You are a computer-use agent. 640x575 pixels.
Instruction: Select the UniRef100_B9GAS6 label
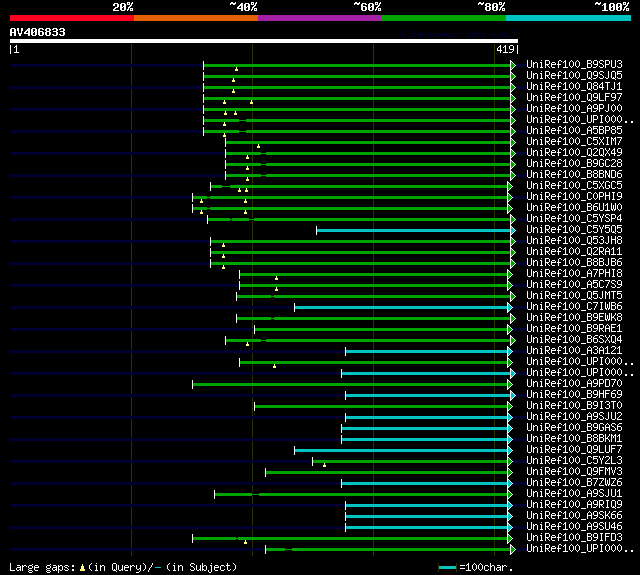574,427
